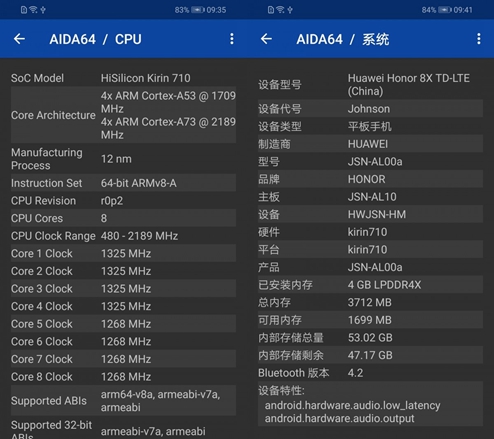Select the 硬件 kirin710 row
The width and height of the screenshot is (494, 439).
click(x=370, y=232)
